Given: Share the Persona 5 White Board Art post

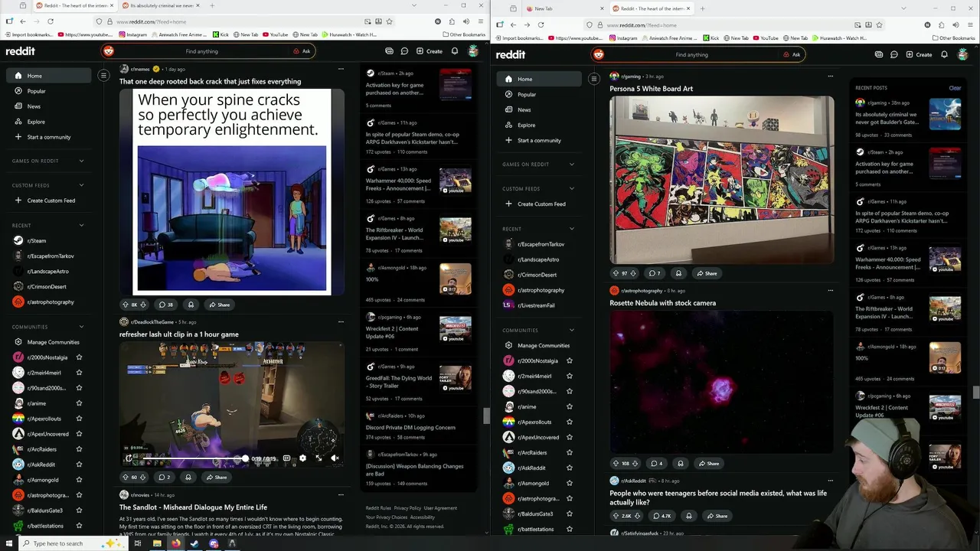Looking at the screenshot, I should [707, 273].
